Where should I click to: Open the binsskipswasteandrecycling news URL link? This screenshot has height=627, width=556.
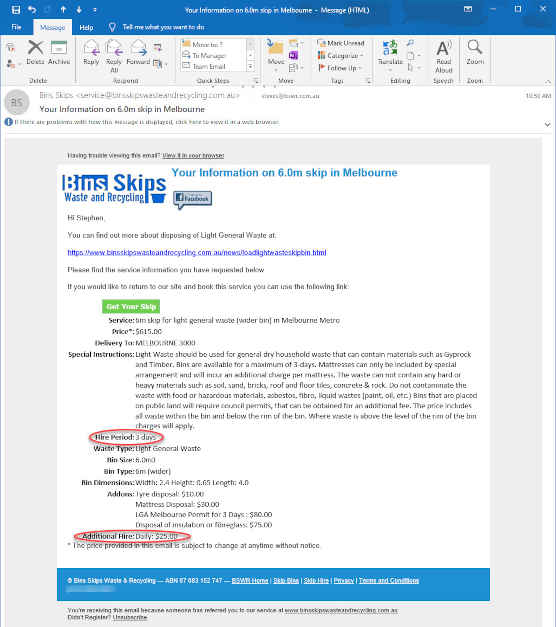(x=197, y=253)
